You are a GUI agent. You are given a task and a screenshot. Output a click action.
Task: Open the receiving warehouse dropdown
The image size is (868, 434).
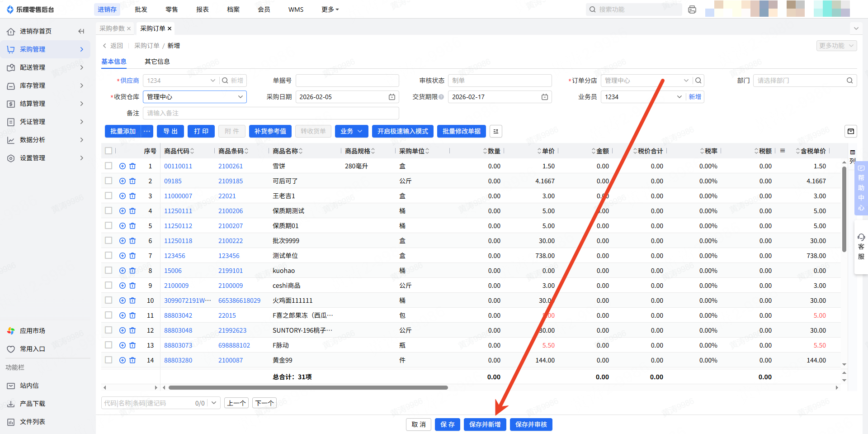[195, 97]
